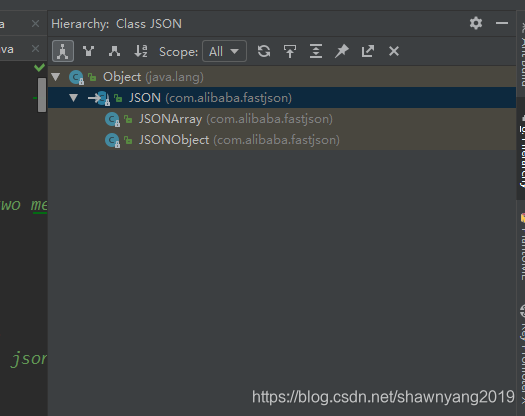Viewport: 525px width, 416px height.
Task: Hide the Hierarchy tool window
Action: 502,23
